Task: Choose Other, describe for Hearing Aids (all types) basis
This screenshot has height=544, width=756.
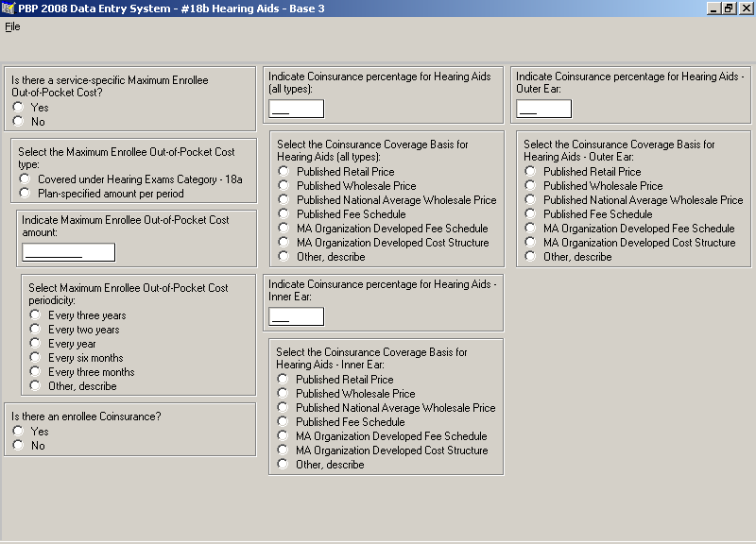Action: 283,256
